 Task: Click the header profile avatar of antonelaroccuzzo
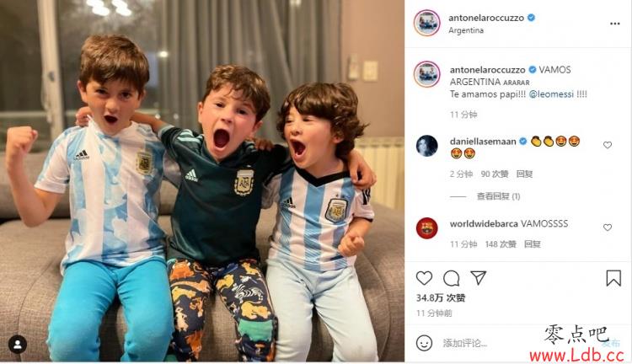click(427, 23)
